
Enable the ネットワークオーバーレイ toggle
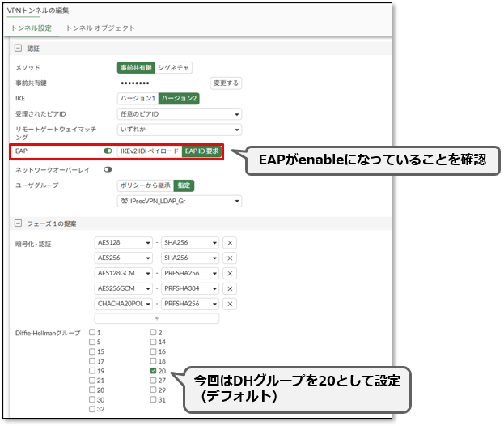pos(108,170)
